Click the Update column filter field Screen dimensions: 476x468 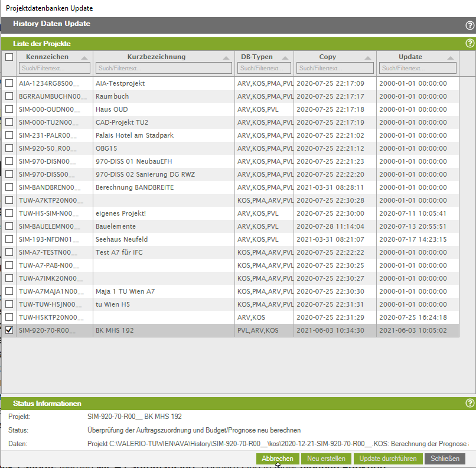pyautogui.click(x=418, y=69)
